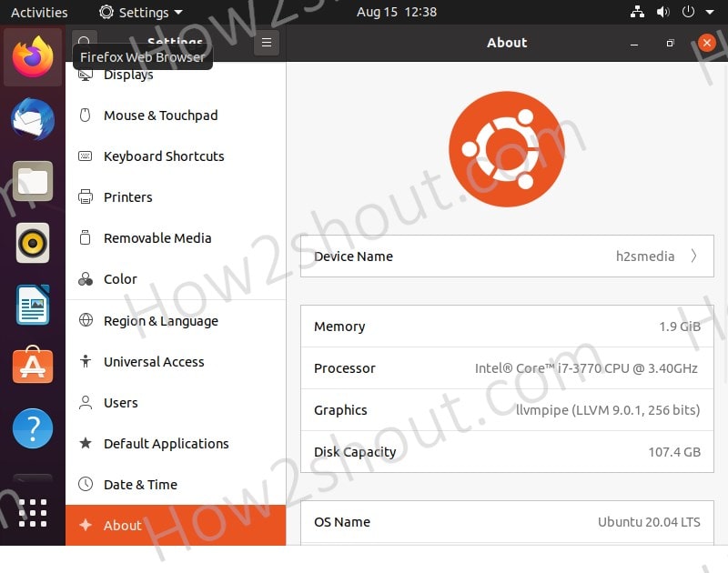728x573 pixels.
Task: Click the h2smedia device name value
Action: click(x=645, y=256)
